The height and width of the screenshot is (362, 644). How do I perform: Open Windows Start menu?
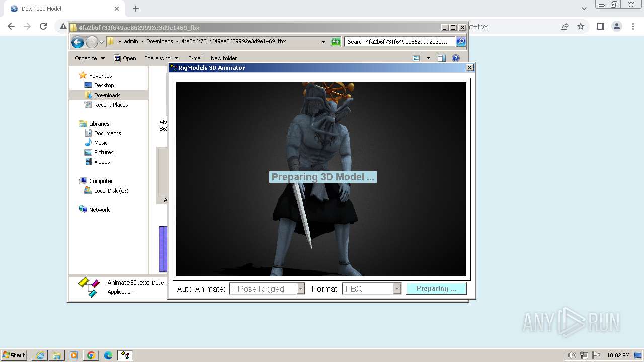14,355
